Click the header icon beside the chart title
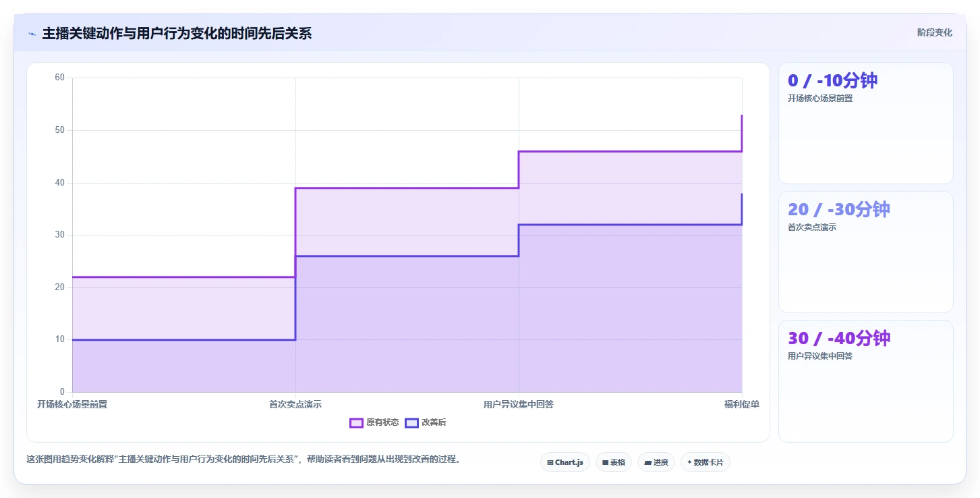Image resolution: width=980 pixels, height=498 pixels. click(32, 33)
